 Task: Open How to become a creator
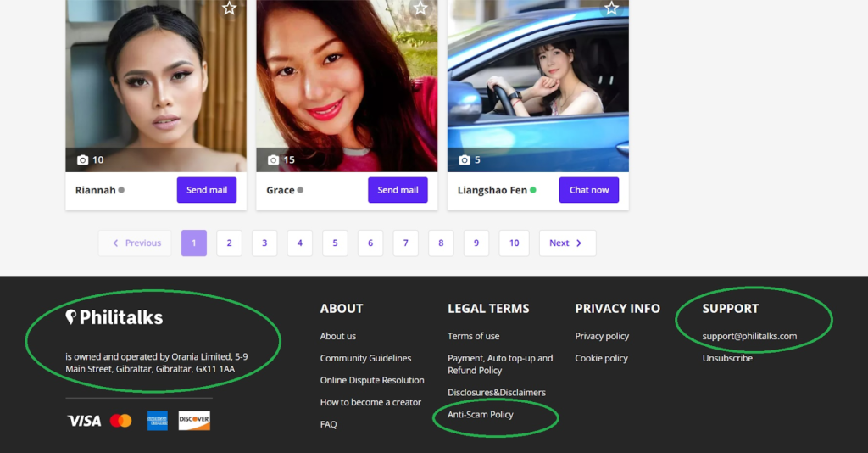pos(370,403)
